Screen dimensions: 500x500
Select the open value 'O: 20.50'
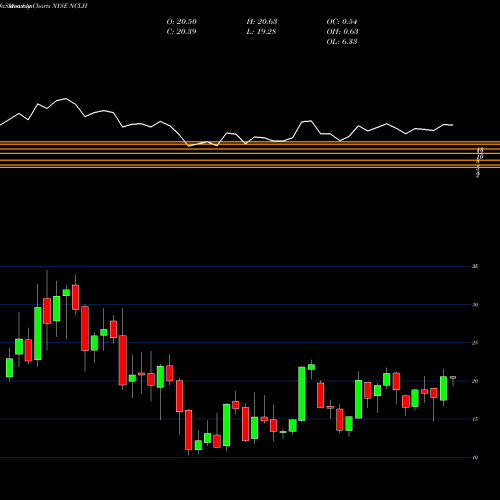pyautogui.click(x=181, y=22)
